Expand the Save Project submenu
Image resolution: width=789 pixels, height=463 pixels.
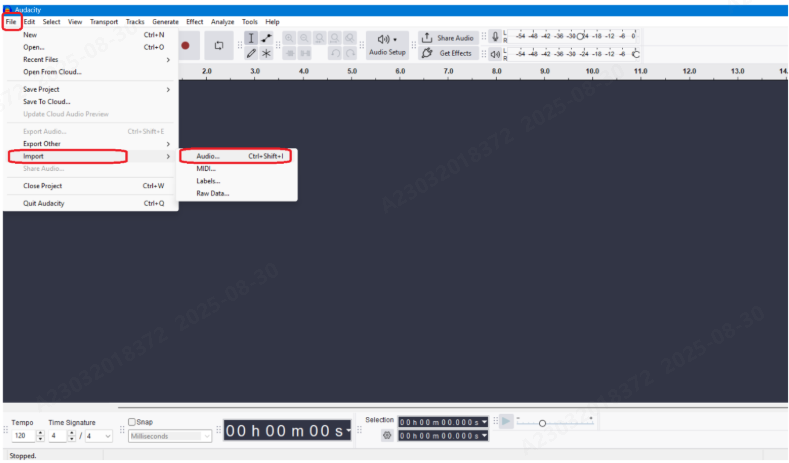pos(91,89)
